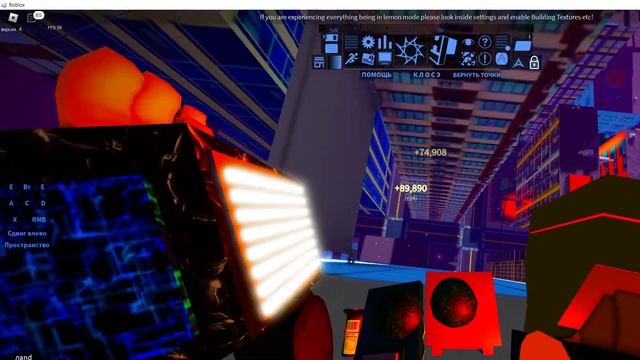Select the large folded map icon
The image size is (640, 360).
click(443, 50)
